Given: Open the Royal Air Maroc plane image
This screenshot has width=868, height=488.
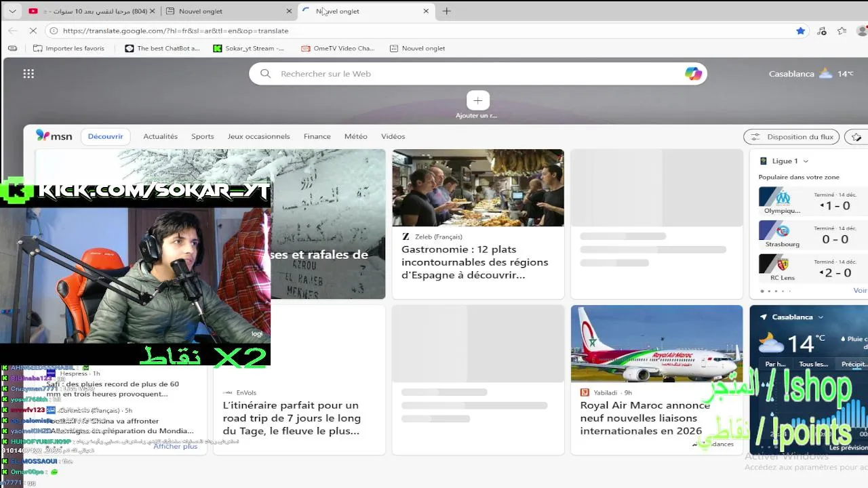Looking at the screenshot, I should [656, 344].
